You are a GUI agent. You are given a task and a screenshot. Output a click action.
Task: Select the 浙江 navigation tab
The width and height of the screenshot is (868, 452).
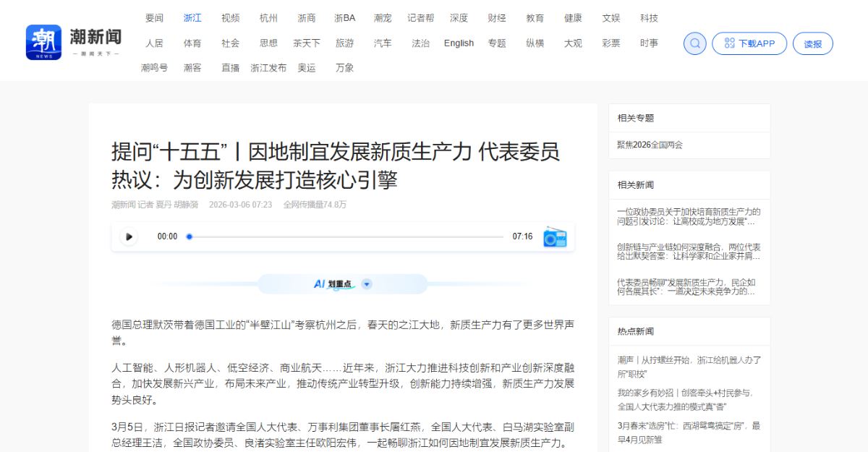pyautogui.click(x=192, y=18)
